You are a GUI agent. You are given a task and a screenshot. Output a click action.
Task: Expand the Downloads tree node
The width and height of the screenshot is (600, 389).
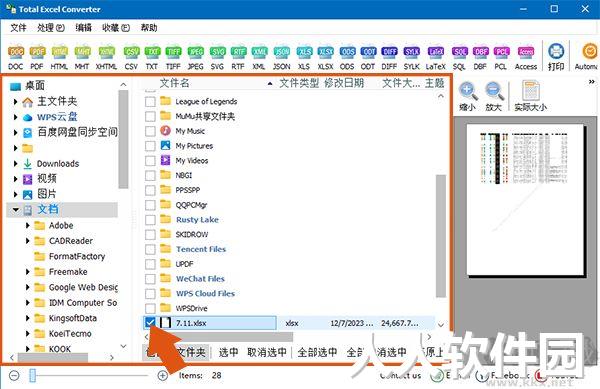[x=15, y=164]
